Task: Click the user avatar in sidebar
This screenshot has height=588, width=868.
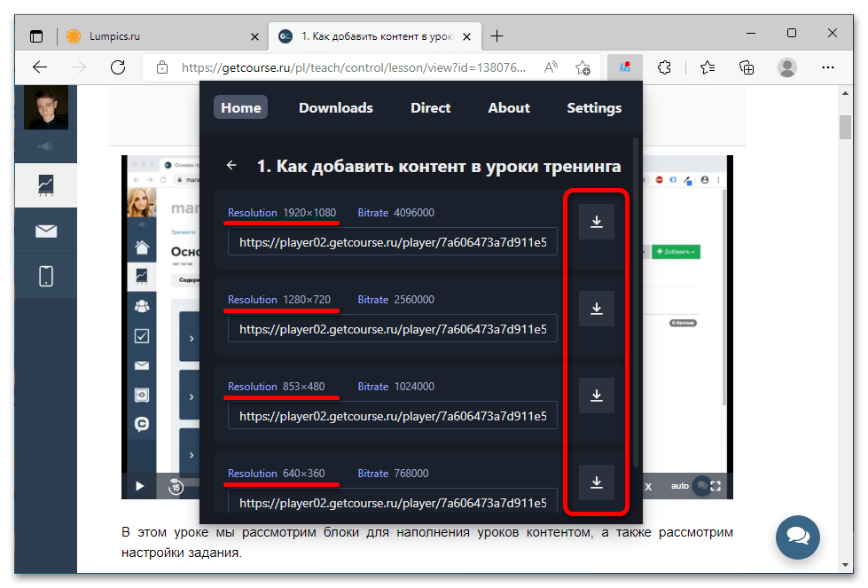Action: (x=46, y=107)
